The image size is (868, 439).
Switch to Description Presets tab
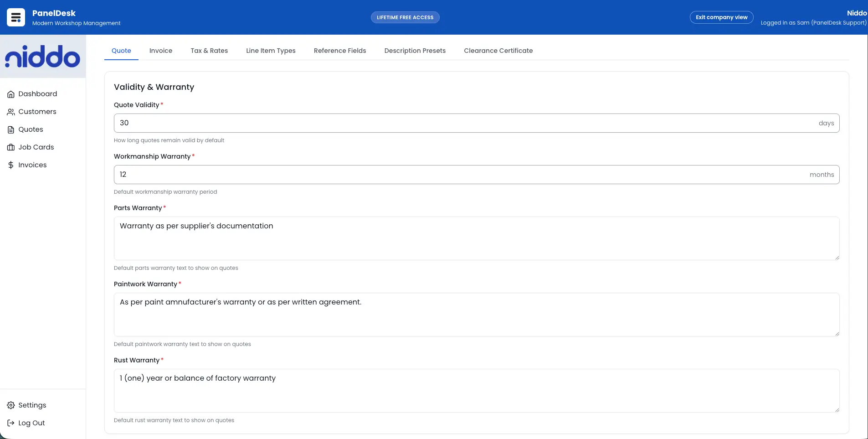(x=415, y=51)
